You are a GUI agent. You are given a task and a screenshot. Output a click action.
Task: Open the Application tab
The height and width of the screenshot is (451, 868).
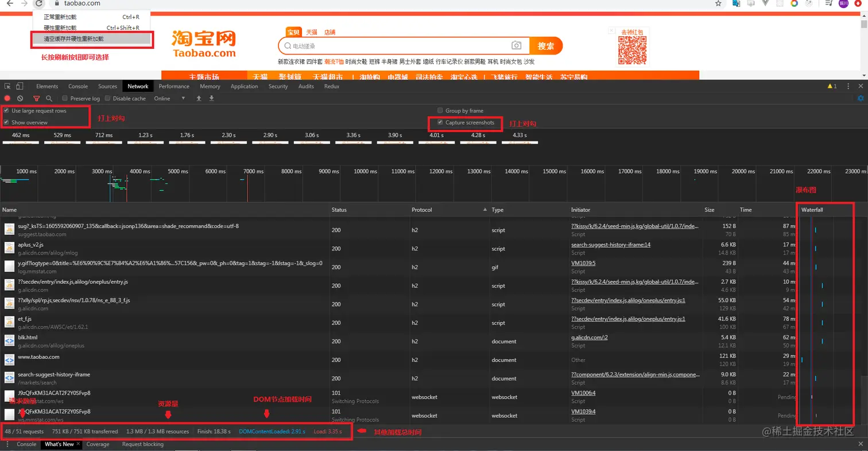244,86
